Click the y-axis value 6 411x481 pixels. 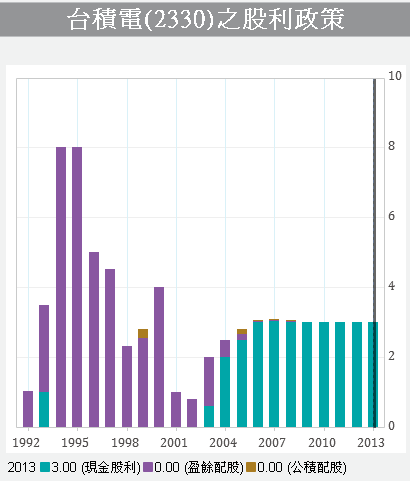tap(391, 216)
